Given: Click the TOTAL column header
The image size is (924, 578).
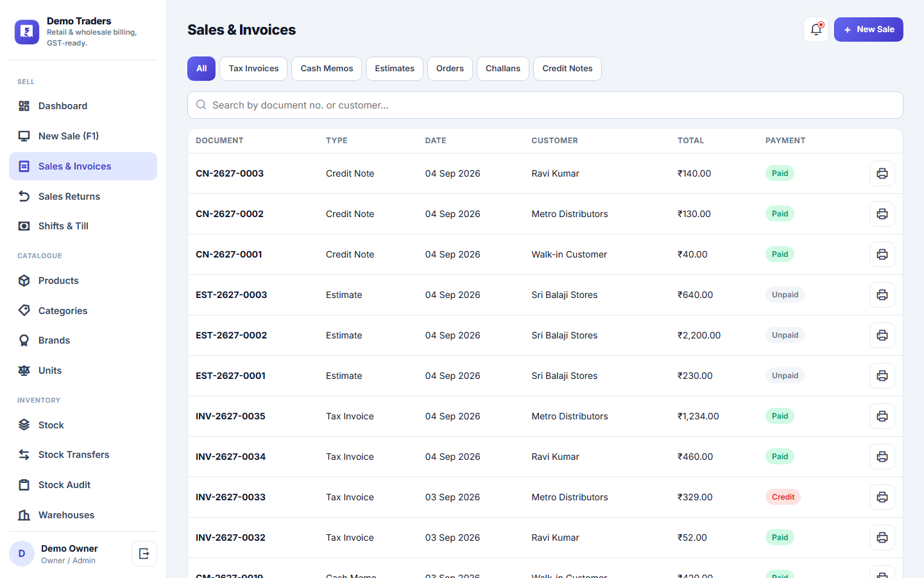Looking at the screenshot, I should (690, 141).
